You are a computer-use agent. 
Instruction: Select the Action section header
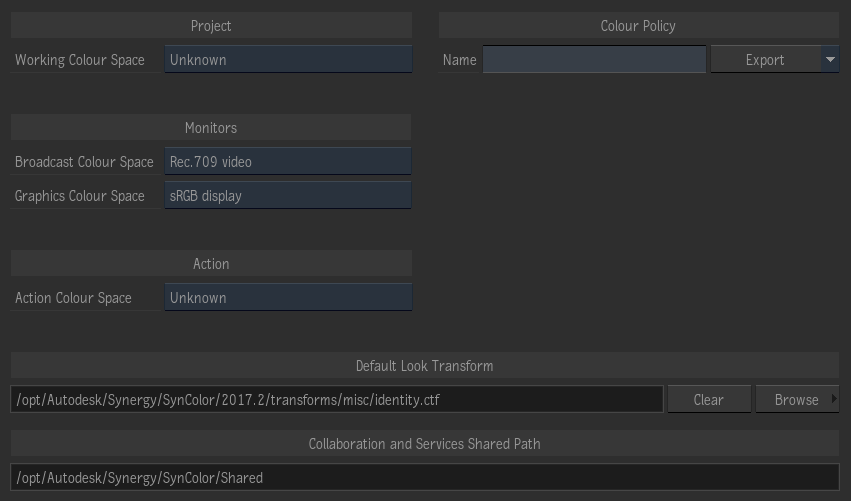coord(211,264)
